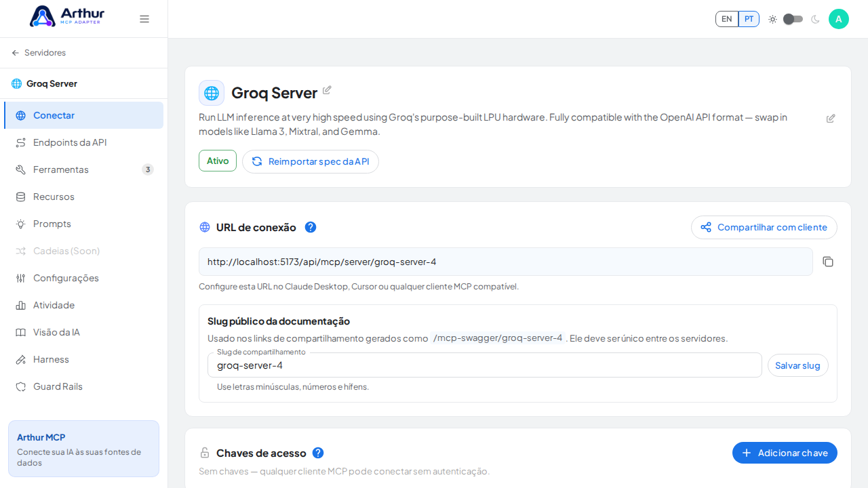This screenshot has height=488, width=868.
Task: Open the Atividade section
Action: point(83,305)
